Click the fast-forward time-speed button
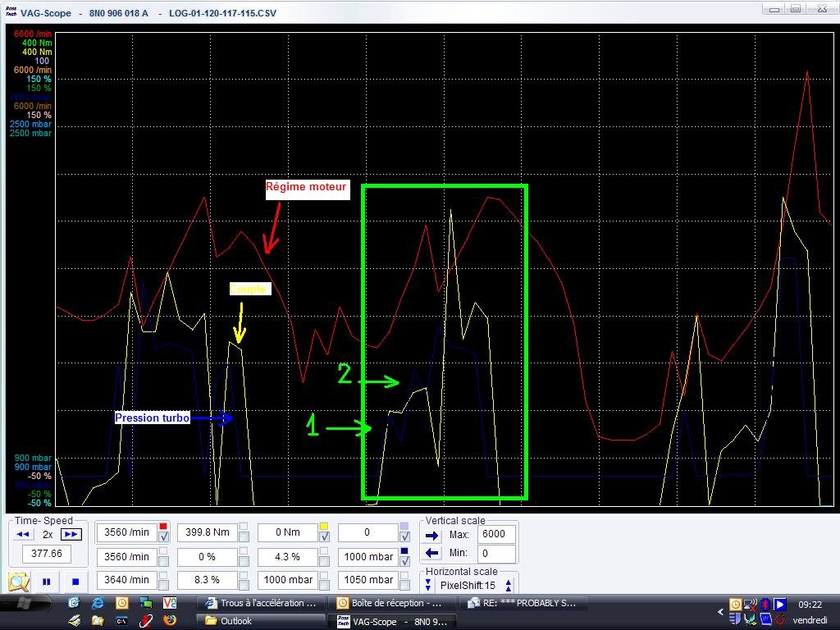The height and width of the screenshot is (630, 840). (71, 534)
